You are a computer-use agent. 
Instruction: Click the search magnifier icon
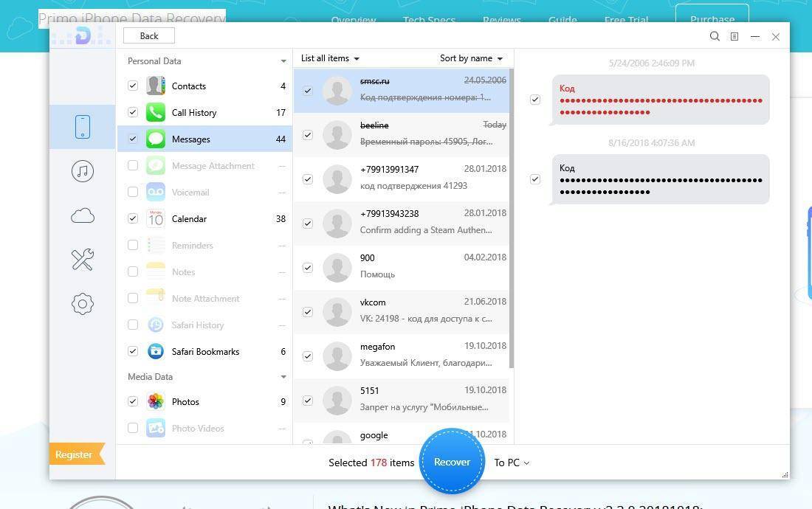(715, 36)
